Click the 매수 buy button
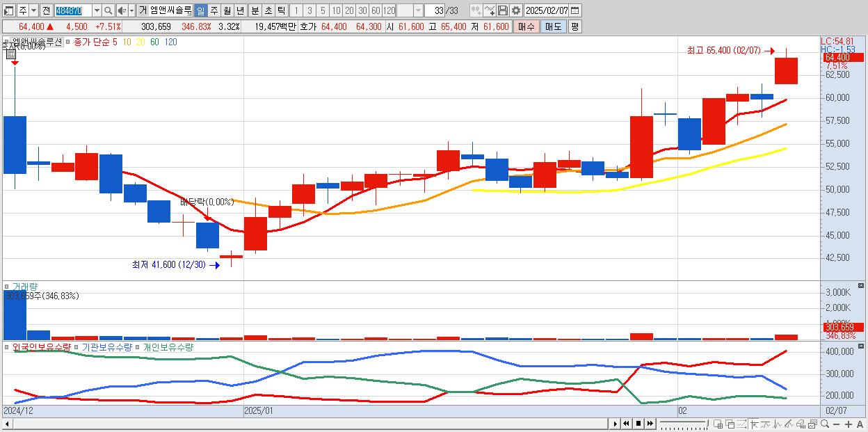This screenshot has height=432, width=868. coord(527,26)
